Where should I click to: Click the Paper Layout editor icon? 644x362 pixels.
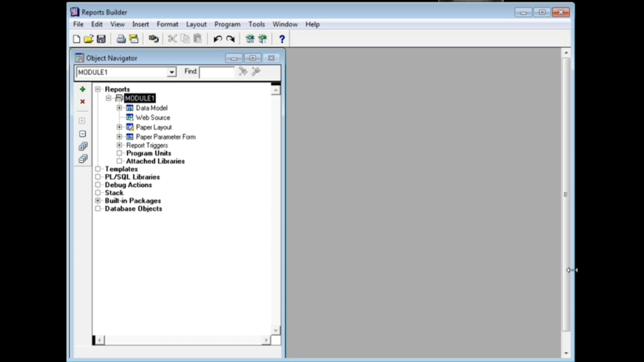point(130,127)
